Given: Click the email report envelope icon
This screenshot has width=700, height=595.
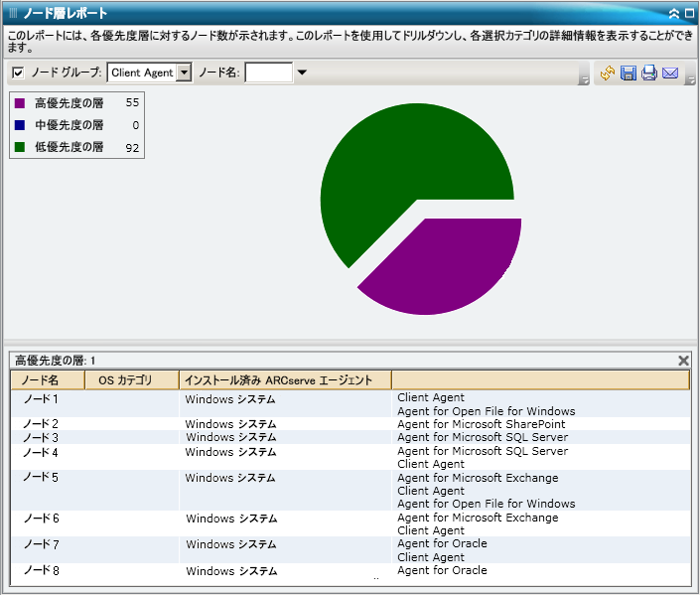Looking at the screenshot, I should [670, 74].
